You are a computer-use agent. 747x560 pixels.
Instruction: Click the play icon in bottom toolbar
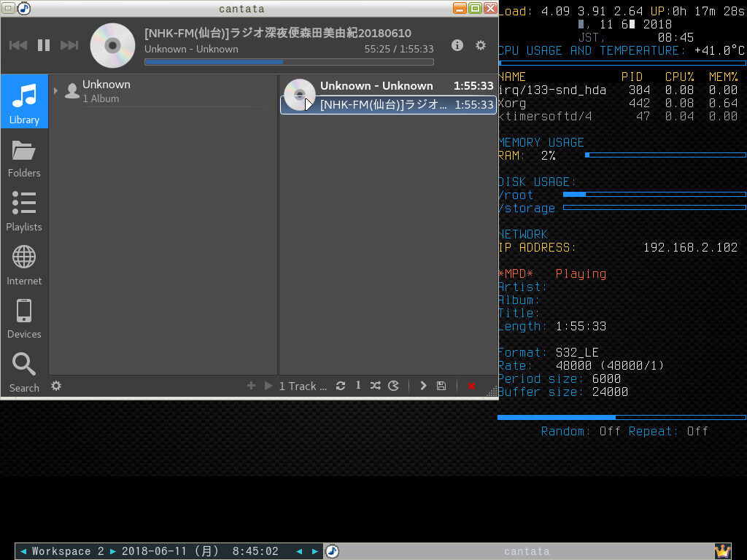coord(268,386)
